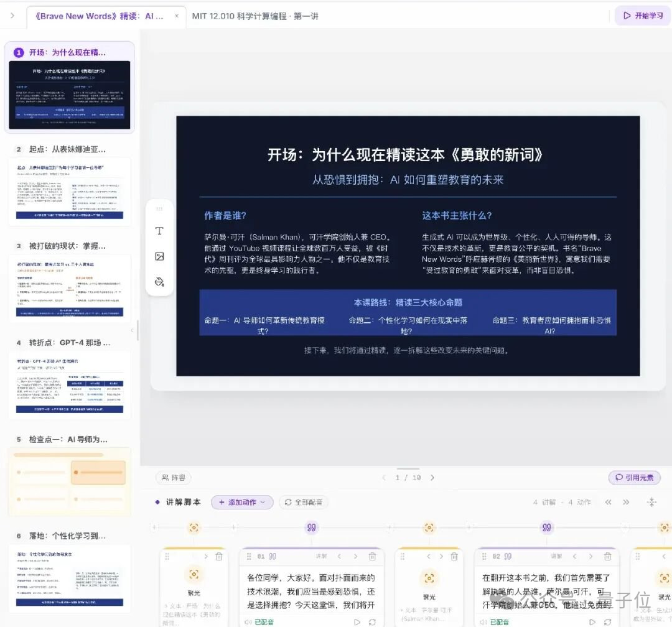This screenshot has width=672, height=627.
Task: Select slide 1 thumbnail 开场
Action: (x=70, y=87)
